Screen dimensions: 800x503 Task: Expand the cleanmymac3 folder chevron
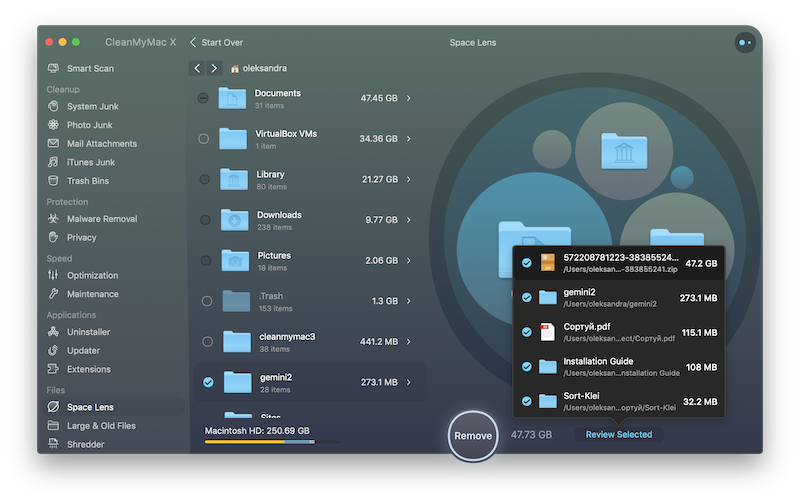409,341
